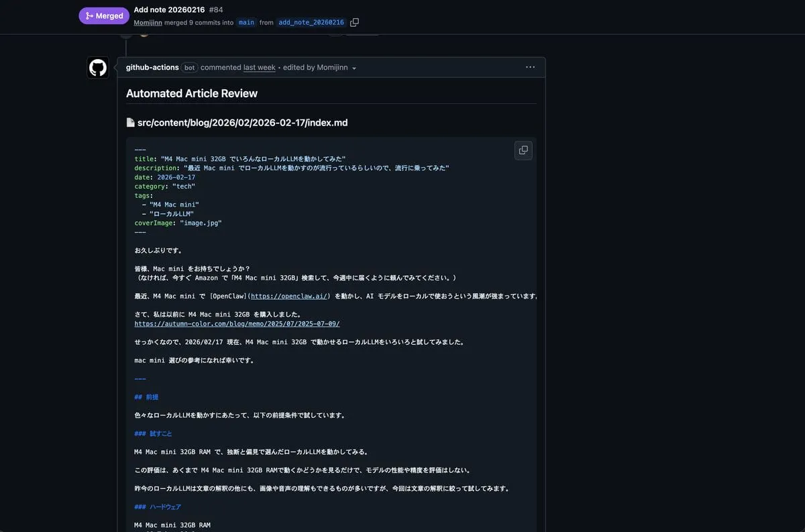Click the document icon beside index.md path
This screenshot has height=532, width=805.
(x=131, y=123)
